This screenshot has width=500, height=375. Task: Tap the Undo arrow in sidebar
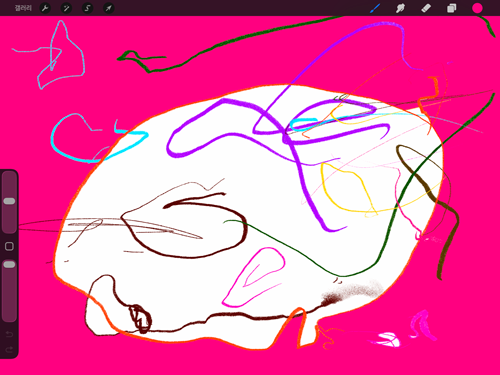[9, 334]
